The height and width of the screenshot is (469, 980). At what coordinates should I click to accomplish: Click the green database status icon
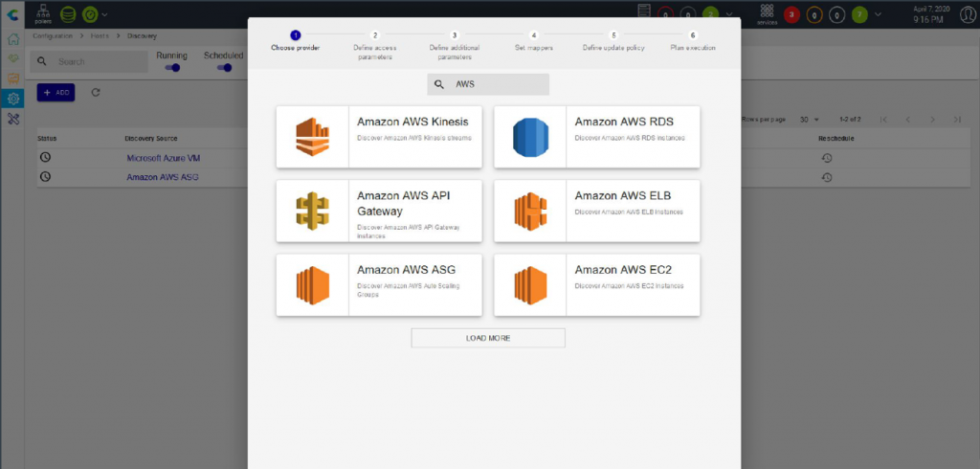pyautogui.click(x=68, y=13)
